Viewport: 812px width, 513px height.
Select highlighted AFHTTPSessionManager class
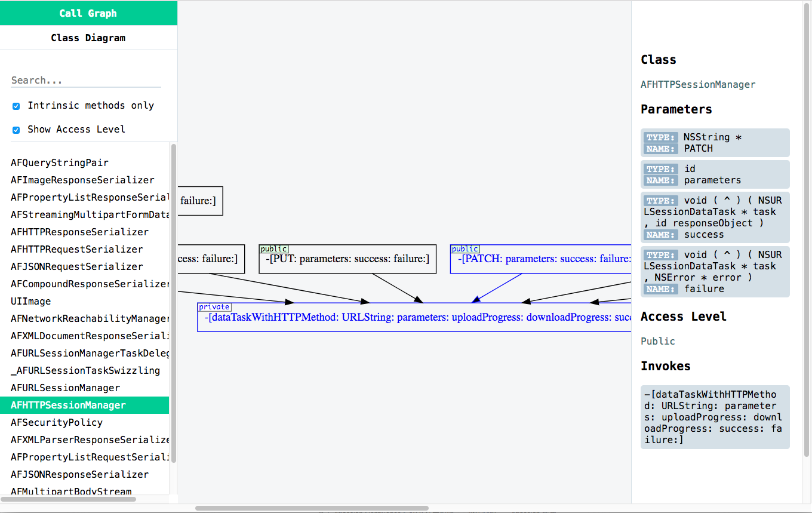click(85, 405)
